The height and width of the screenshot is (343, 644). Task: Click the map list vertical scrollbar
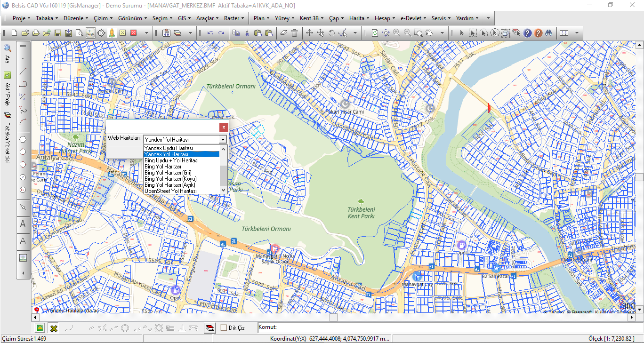pos(224,169)
